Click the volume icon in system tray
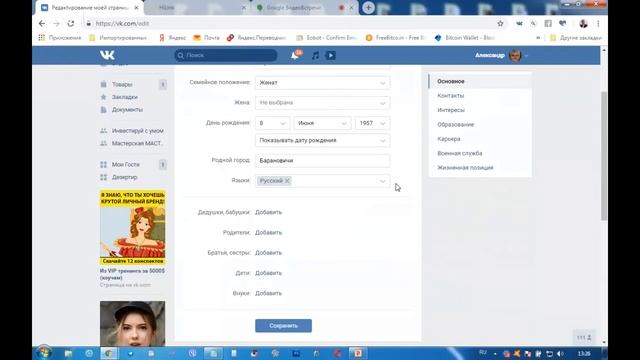Image resolution: width=640 pixels, height=360 pixels. tap(560, 353)
